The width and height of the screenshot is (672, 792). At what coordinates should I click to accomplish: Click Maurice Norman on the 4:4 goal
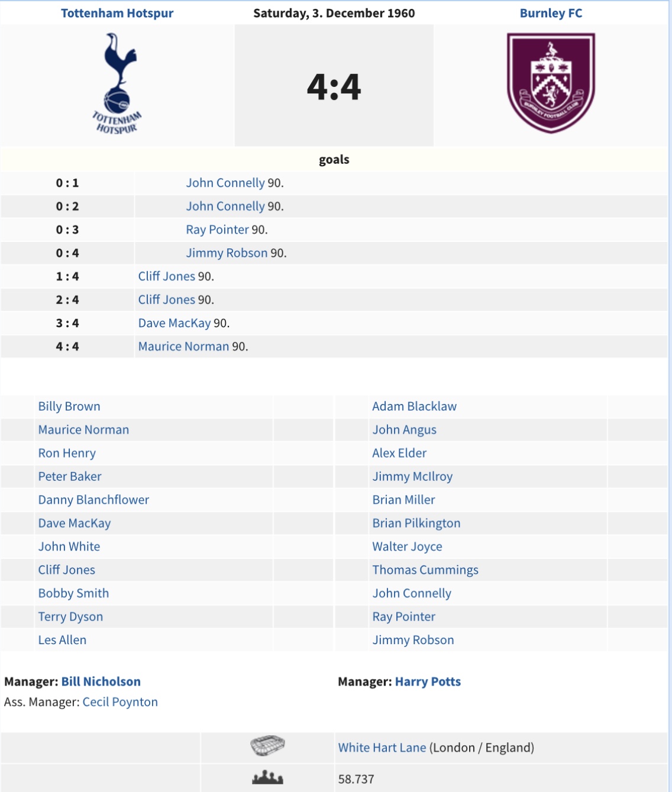(183, 347)
